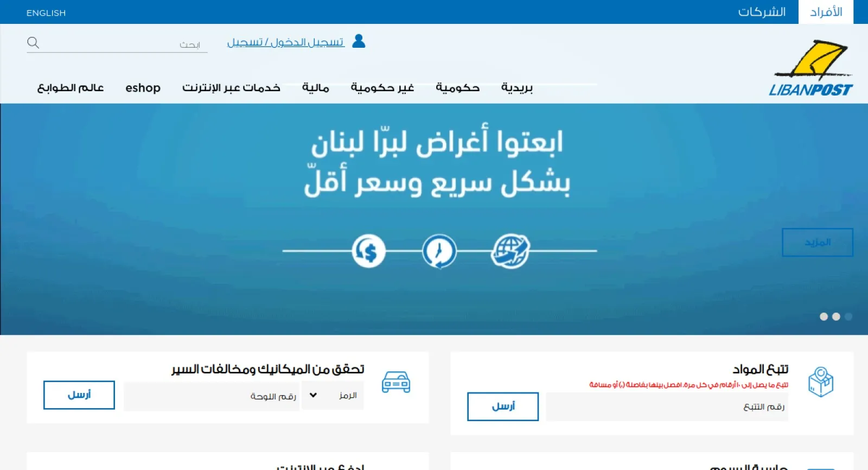Click the clock banner icon
Screen dimensions: 868x470
point(439,251)
